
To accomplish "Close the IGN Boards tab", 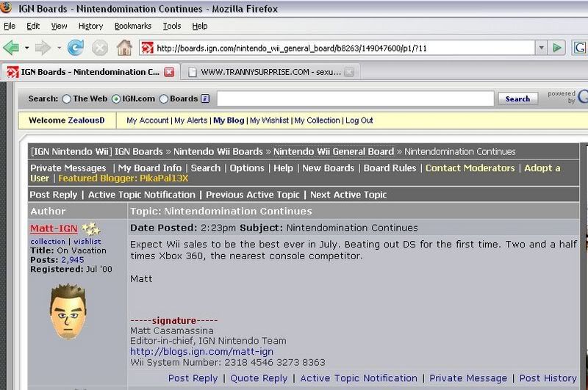I will click(169, 72).
